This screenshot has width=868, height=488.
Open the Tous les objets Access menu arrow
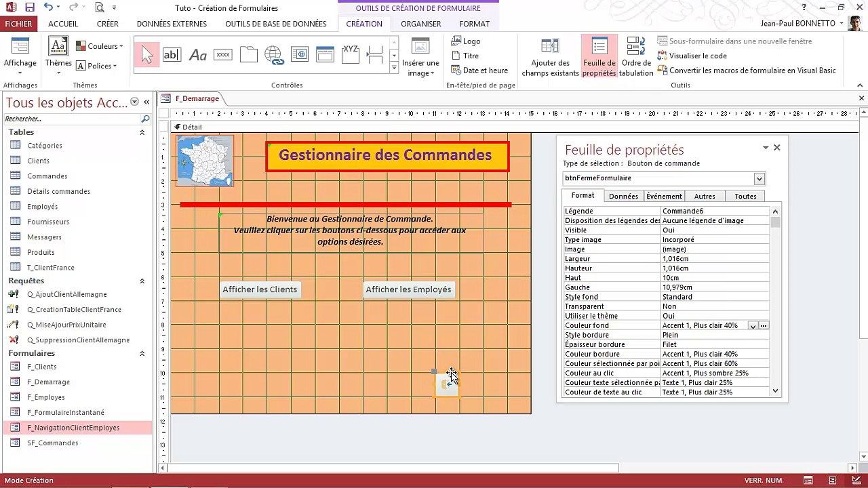134,102
